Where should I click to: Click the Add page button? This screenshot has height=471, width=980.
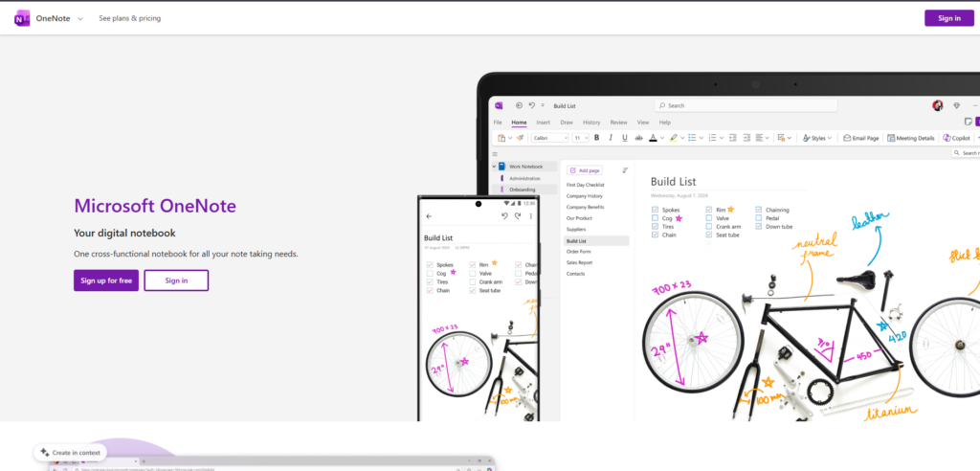(x=585, y=170)
